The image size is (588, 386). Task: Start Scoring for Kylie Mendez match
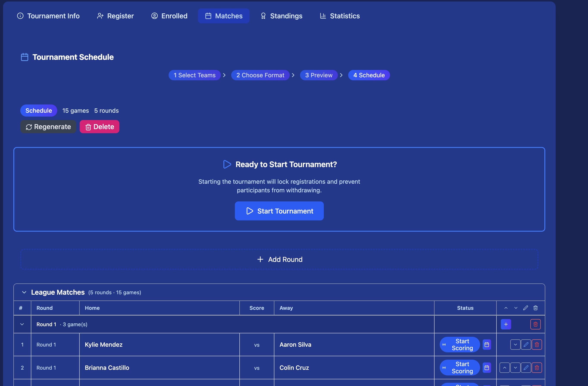point(460,345)
